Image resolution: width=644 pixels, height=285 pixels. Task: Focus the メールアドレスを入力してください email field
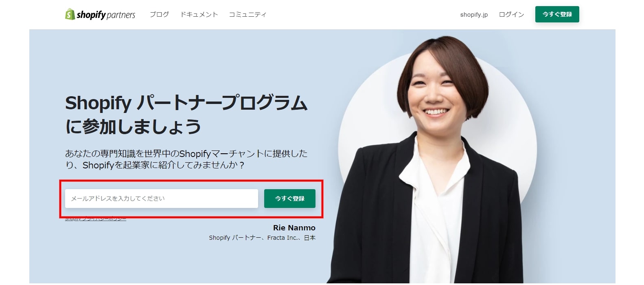pos(161,199)
